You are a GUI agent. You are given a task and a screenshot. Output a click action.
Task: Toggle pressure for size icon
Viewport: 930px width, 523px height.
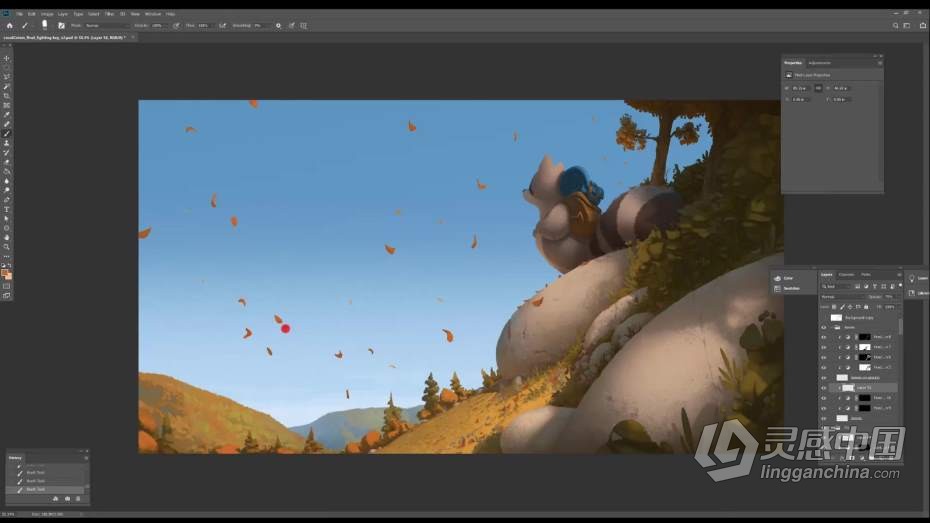[x=291, y=25]
